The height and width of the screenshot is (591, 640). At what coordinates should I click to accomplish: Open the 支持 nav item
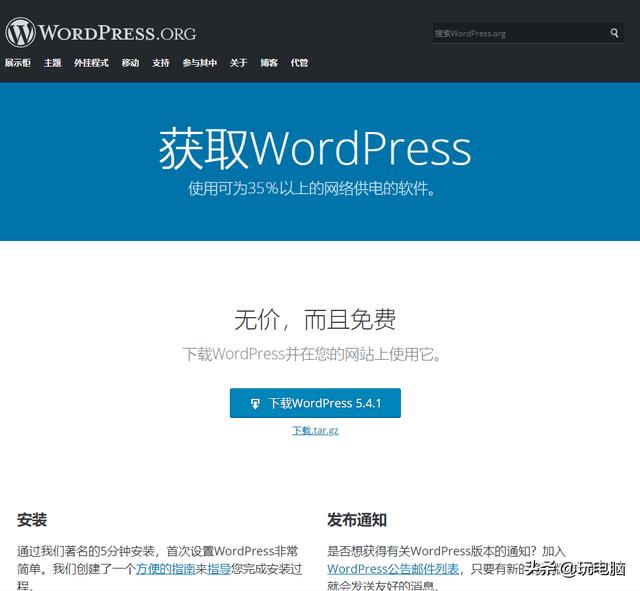coord(161,63)
